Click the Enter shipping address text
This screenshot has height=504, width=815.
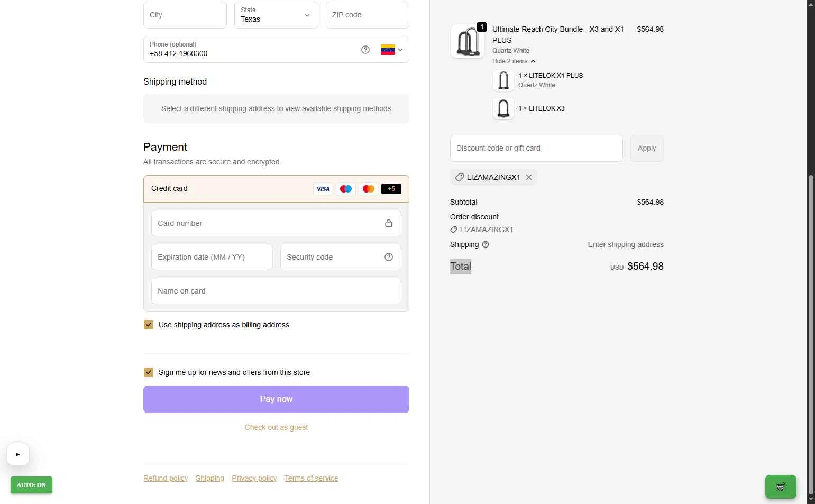coord(626,244)
